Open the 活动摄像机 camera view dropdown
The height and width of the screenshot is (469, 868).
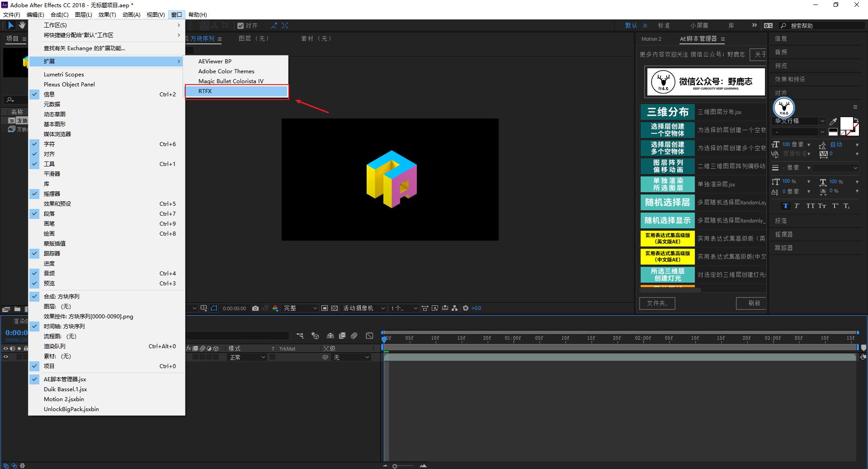click(x=363, y=308)
